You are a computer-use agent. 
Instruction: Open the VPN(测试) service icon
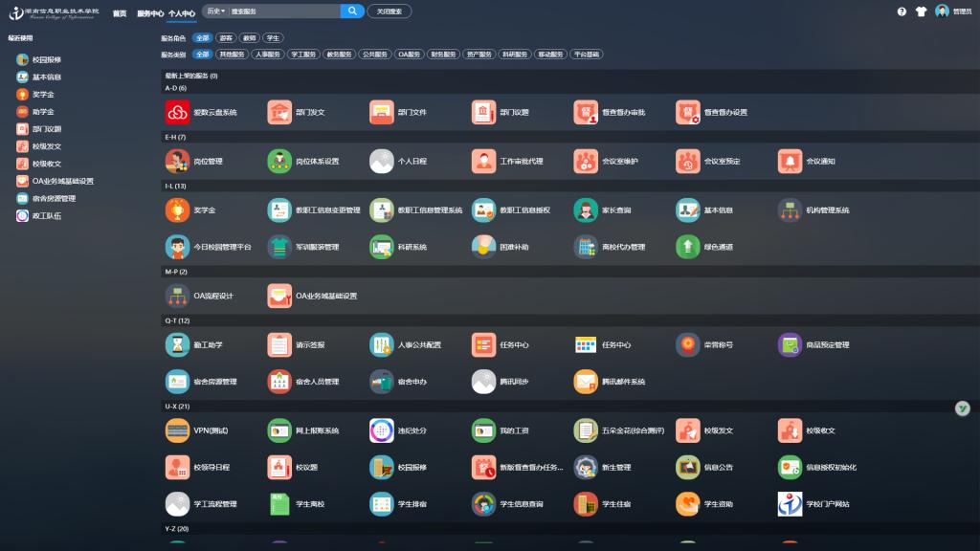(177, 430)
